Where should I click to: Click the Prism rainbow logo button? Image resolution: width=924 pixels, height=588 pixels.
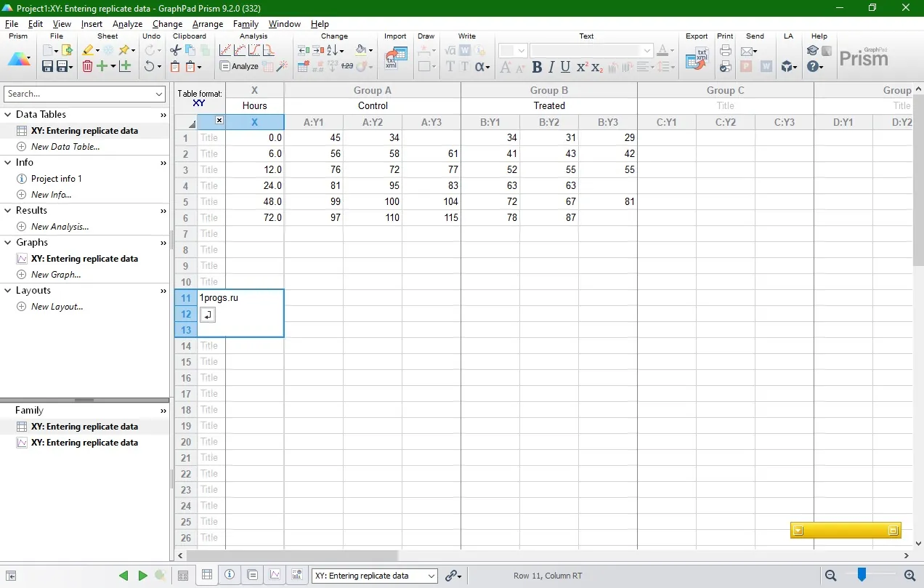(18, 59)
